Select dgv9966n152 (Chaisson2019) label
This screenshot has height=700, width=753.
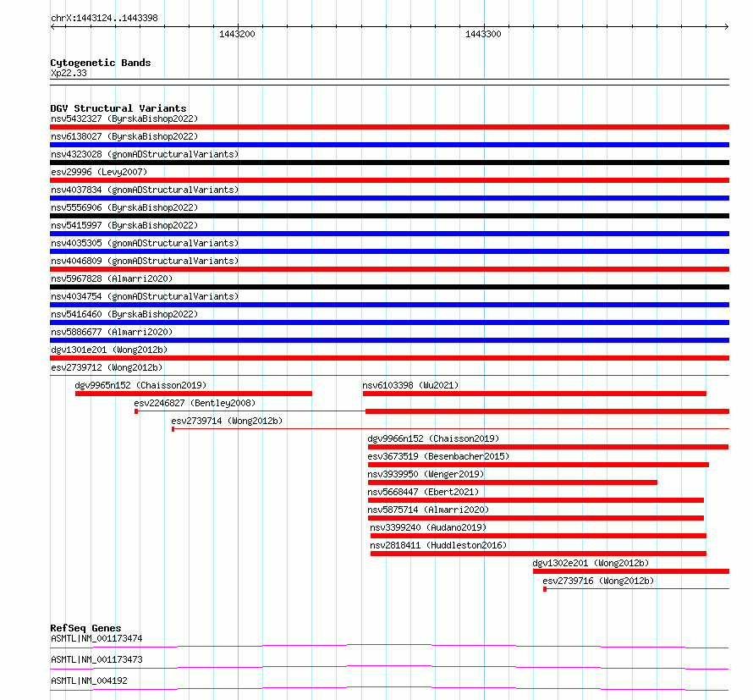433,438
